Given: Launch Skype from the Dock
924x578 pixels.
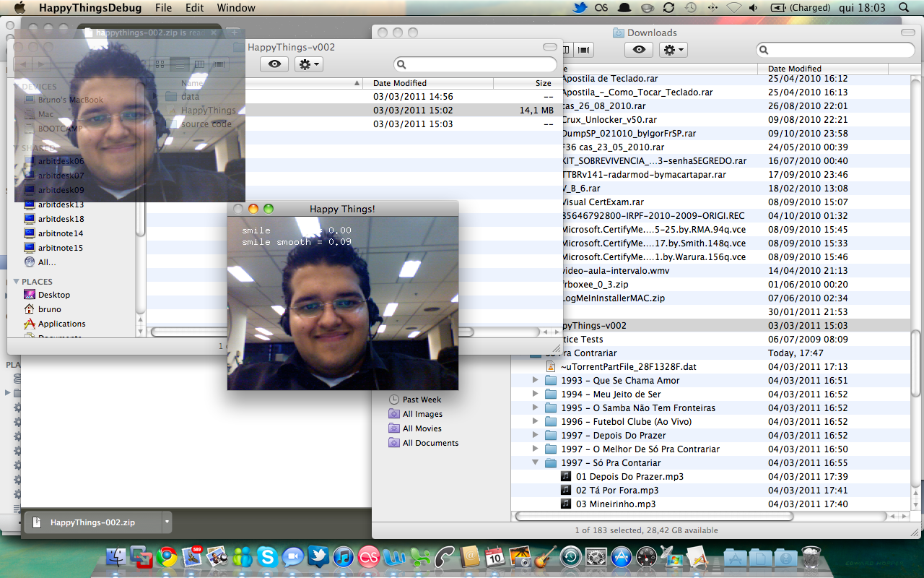Looking at the screenshot, I should point(268,556).
